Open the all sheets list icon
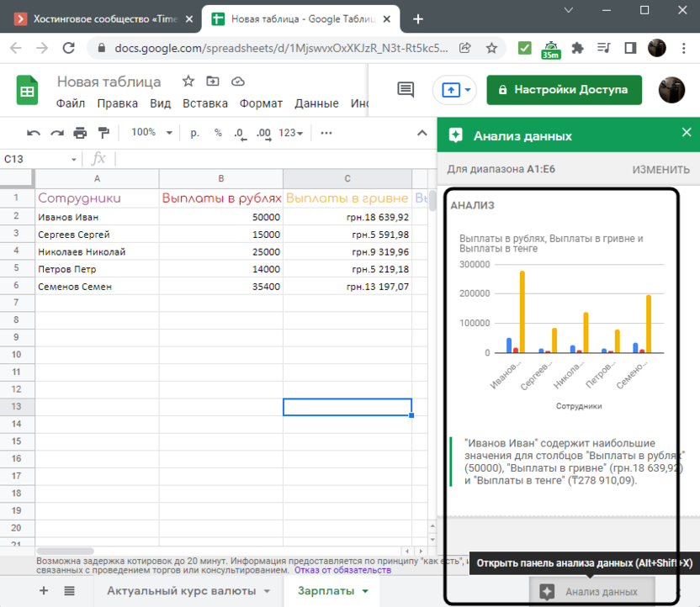This screenshot has height=607, width=700. (69, 591)
